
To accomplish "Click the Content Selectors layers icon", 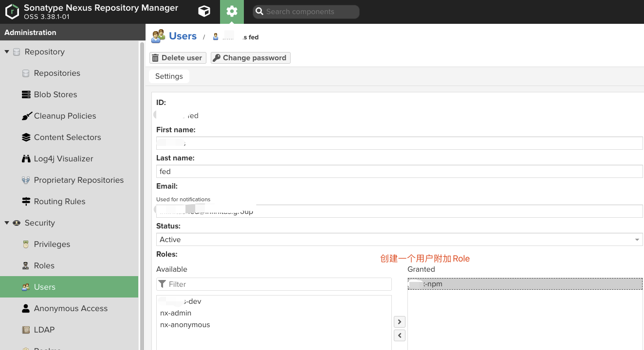I will [26, 138].
